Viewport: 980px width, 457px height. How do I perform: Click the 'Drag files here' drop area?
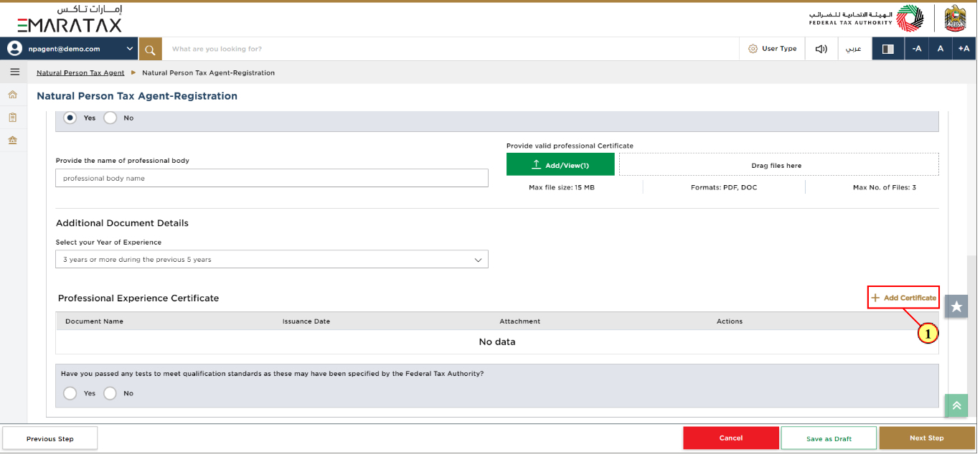[x=778, y=164]
